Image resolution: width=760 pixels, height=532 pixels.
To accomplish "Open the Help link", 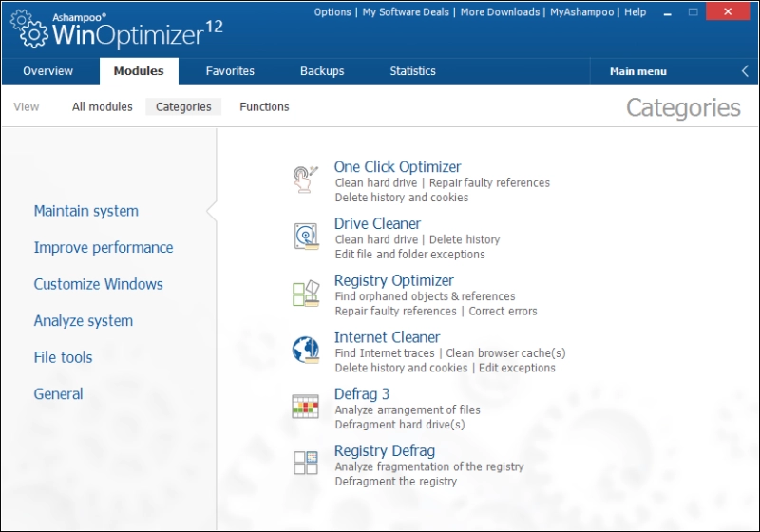I will [x=635, y=12].
